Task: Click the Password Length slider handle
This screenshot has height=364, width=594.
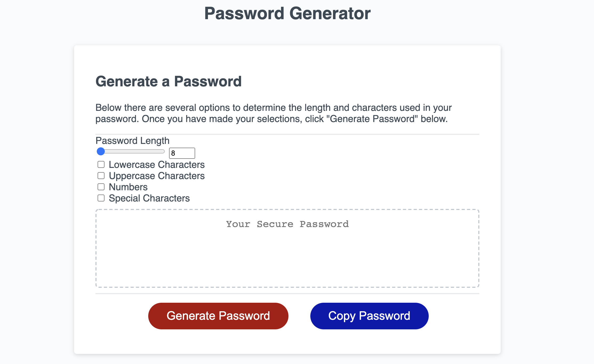Action: 101,151
